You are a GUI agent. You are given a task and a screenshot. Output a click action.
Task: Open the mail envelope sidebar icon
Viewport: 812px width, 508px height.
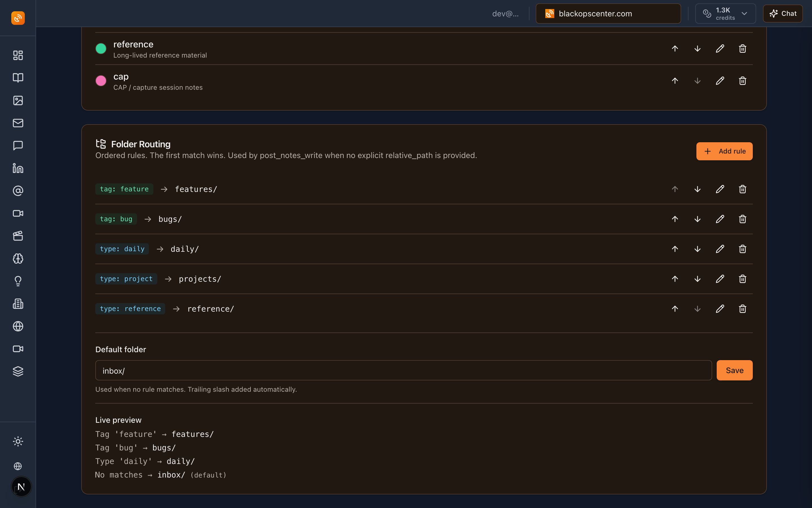coord(18,123)
